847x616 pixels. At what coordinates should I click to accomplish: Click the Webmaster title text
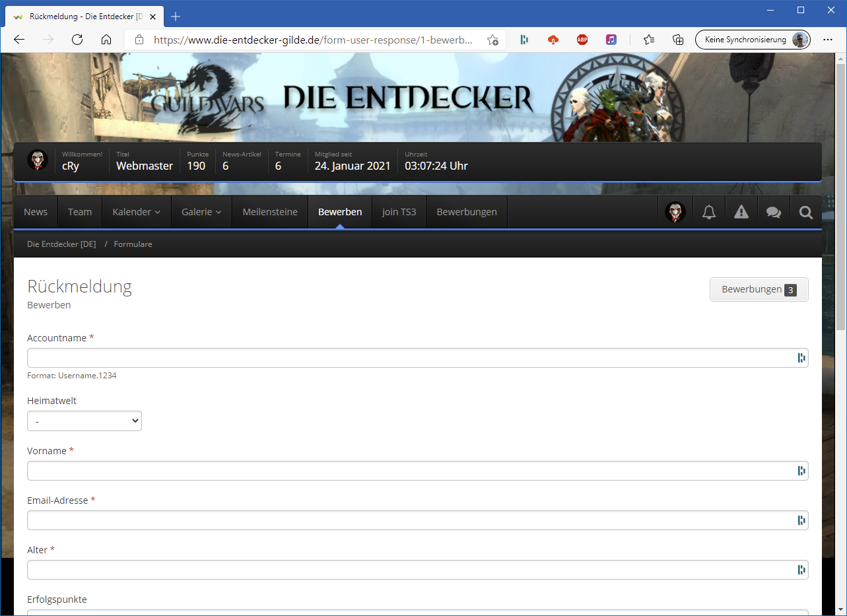(x=145, y=166)
